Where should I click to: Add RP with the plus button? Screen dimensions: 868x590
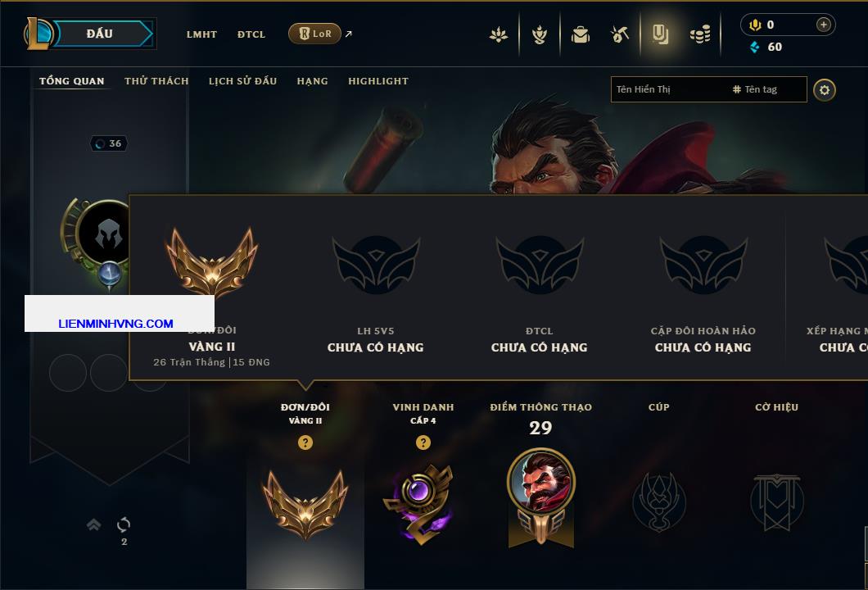823,25
